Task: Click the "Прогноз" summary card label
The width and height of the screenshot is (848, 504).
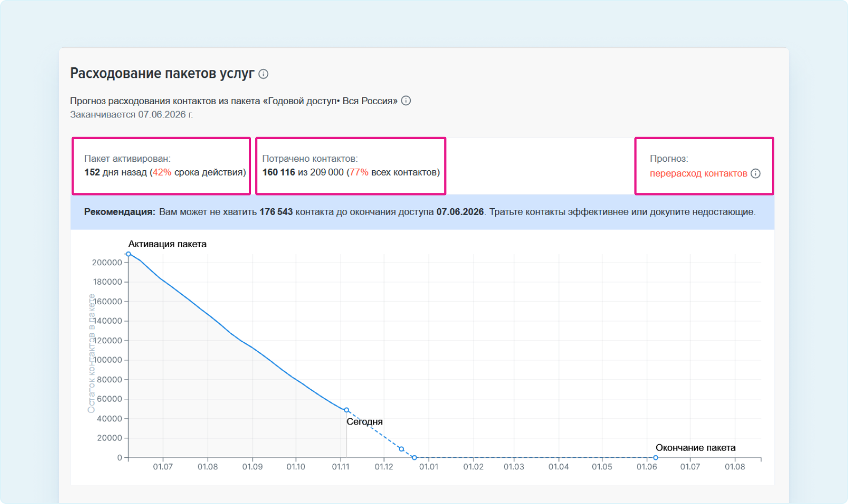Action: [x=669, y=159]
